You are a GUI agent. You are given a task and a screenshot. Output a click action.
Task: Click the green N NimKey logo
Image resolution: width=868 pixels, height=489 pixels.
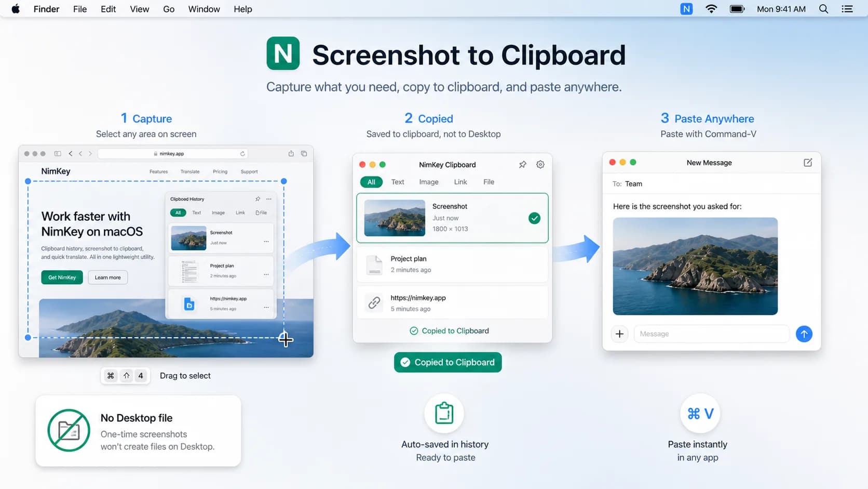tap(283, 53)
